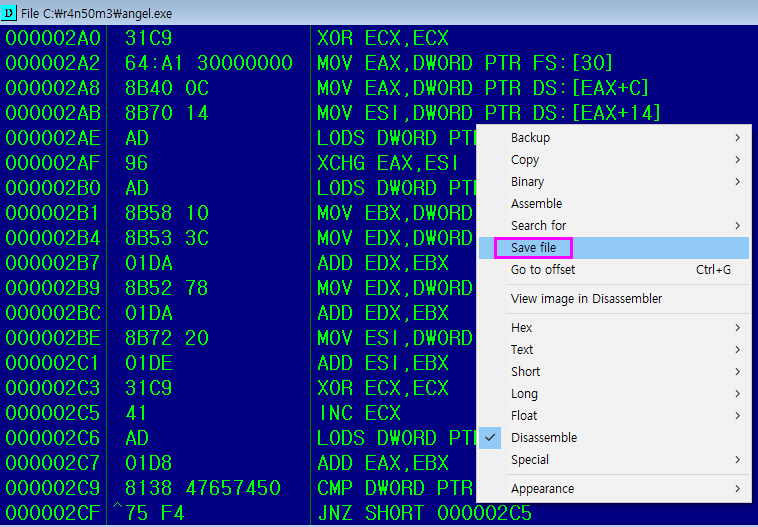Viewport: 758px width, 527px height.
Task: Expand the Short submenu arrow
Action: pos(738,372)
